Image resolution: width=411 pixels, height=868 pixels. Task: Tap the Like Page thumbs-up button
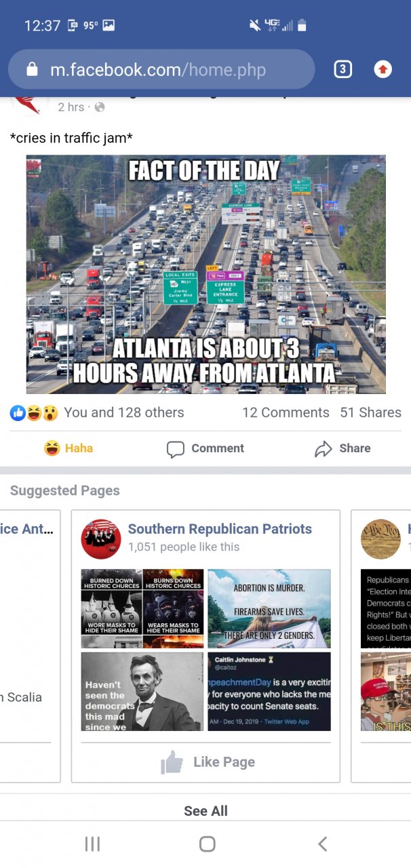pos(208,762)
